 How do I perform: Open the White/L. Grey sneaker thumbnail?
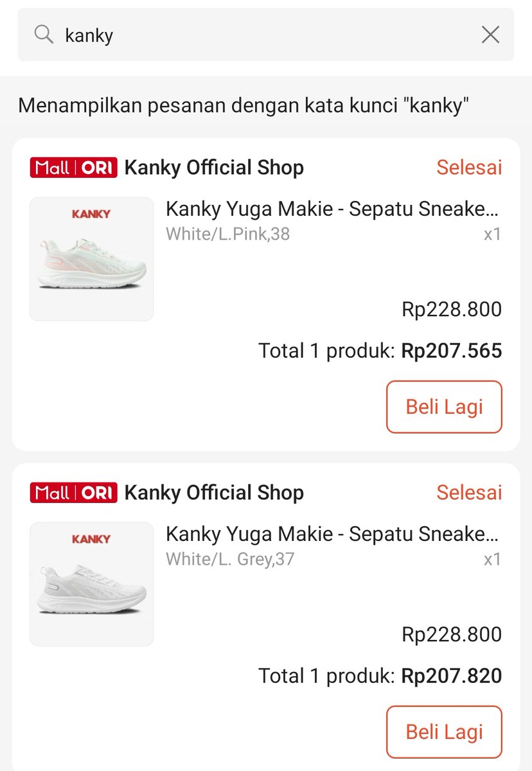[x=92, y=584]
